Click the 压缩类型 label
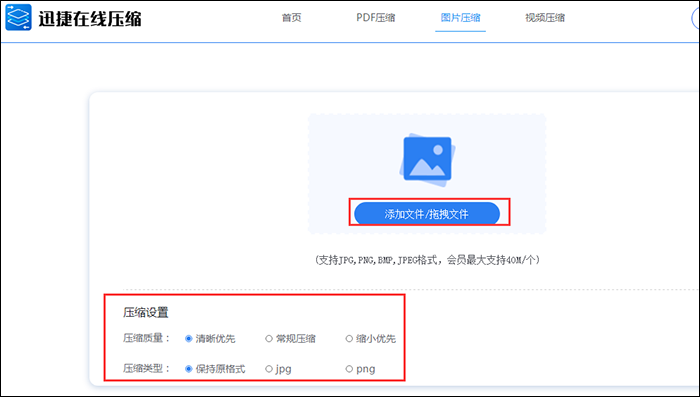The width and height of the screenshot is (700, 397). click(146, 369)
